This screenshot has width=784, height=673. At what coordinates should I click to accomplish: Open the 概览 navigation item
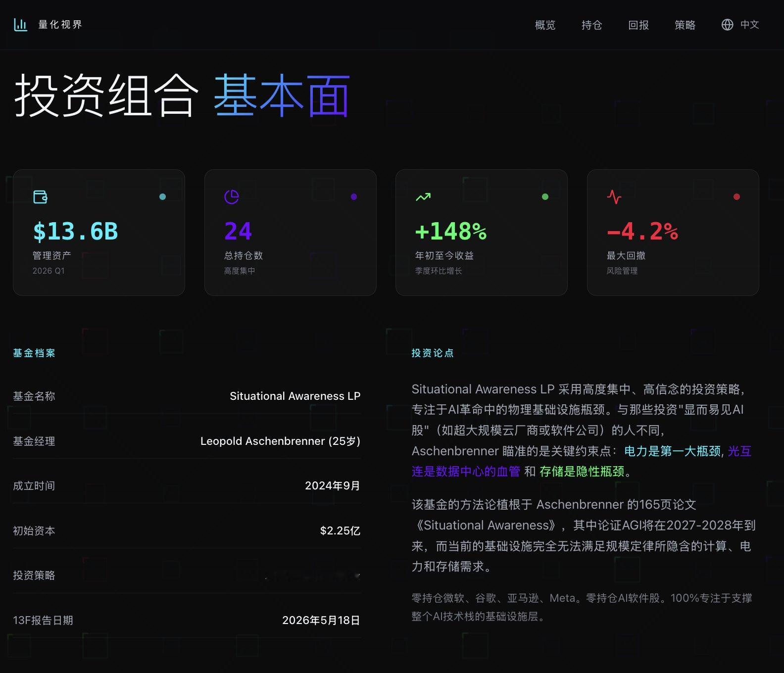point(545,25)
